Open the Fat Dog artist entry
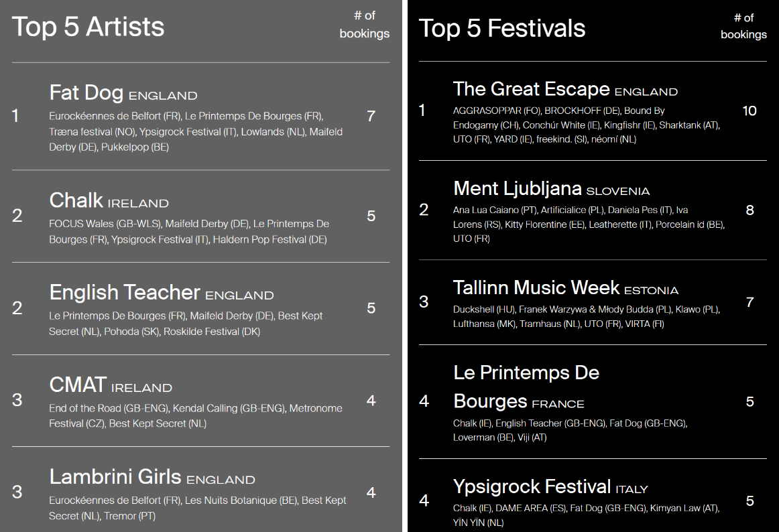The image size is (779, 532). pyautogui.click(x=123, y=93)
